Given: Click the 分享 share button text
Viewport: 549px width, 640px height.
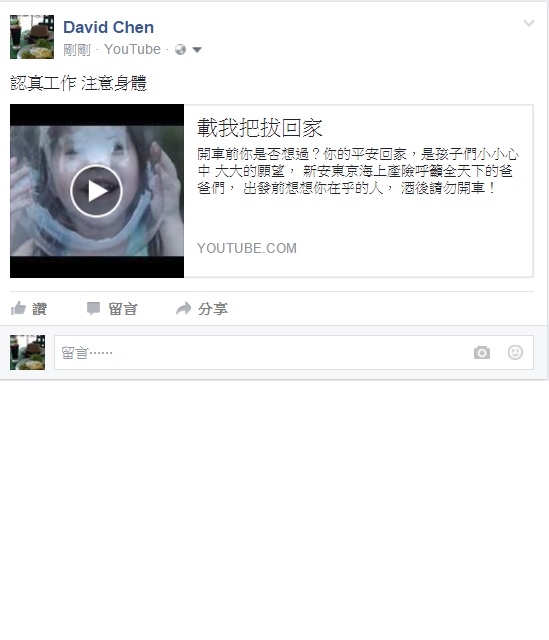Looking at the screenshot, I should (213, 309).
